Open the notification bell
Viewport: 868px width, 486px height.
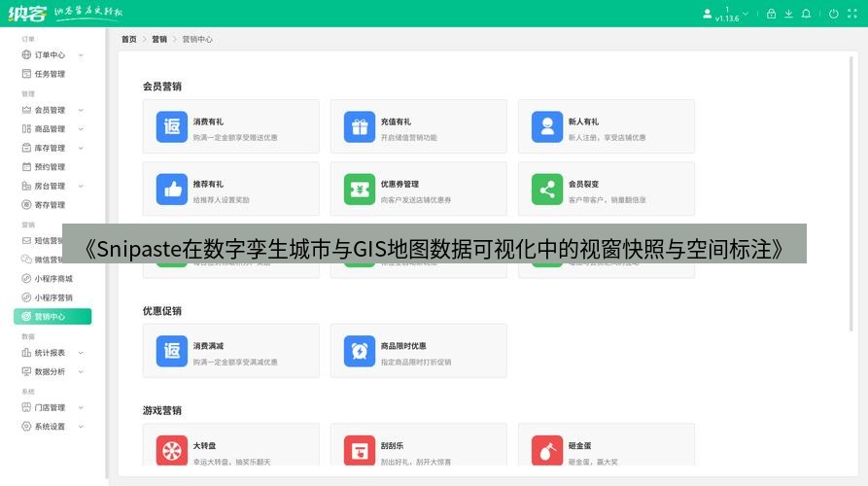click(806, 14)
